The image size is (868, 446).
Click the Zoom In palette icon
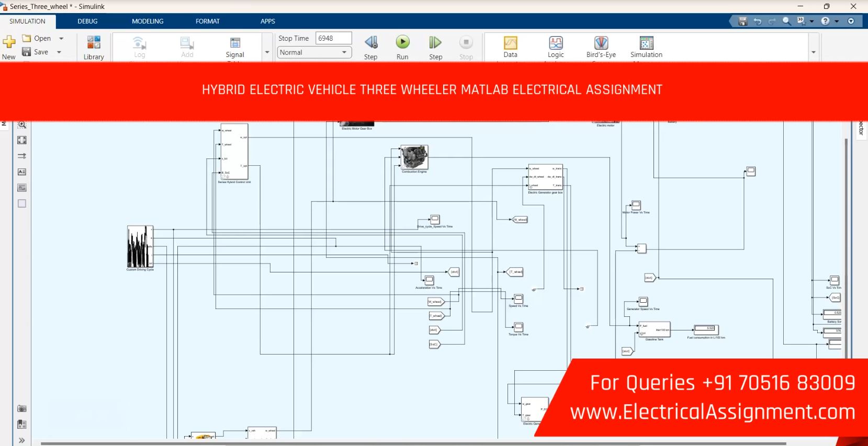[22, 124]
